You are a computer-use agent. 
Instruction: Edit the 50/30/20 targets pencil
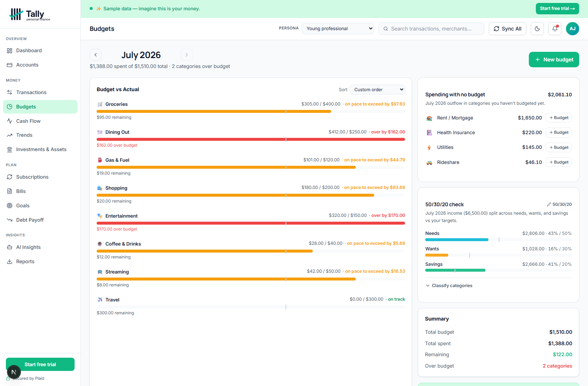(x=549, y=204)
